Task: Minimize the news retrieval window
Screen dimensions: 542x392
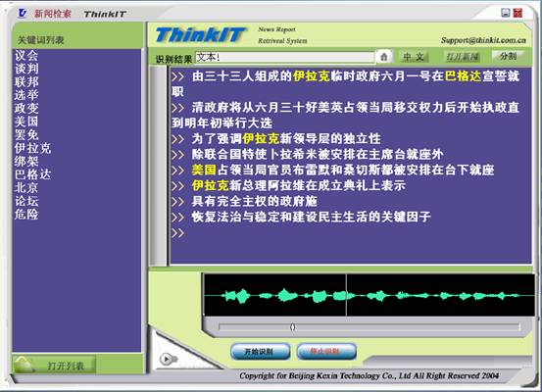Action: click(506, 13)
